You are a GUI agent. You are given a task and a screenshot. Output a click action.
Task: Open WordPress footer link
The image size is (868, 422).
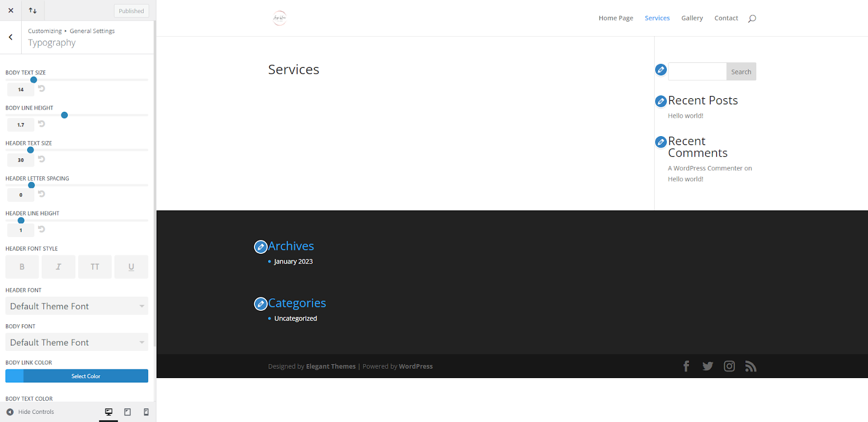point(416,366)
